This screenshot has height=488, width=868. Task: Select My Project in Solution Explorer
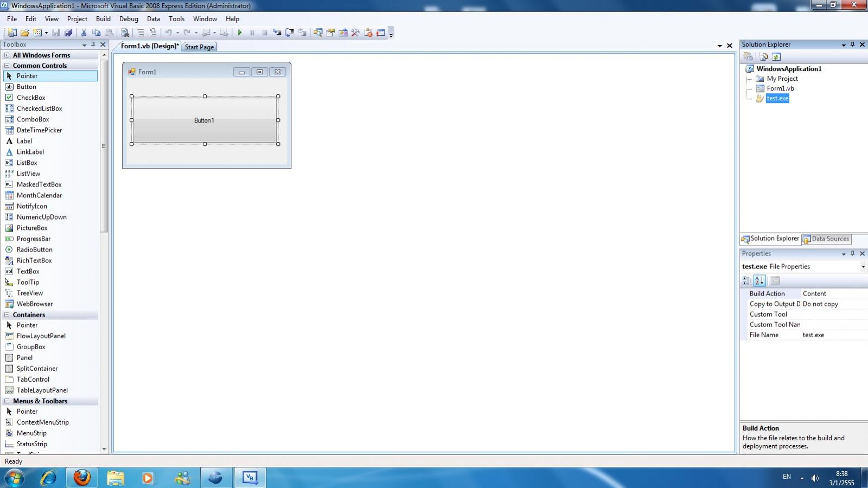782,79
